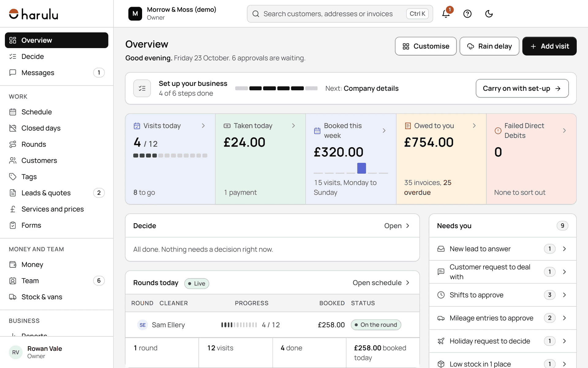Click the On the round status badge
The image size is (588, 368).
click(376, 325)
